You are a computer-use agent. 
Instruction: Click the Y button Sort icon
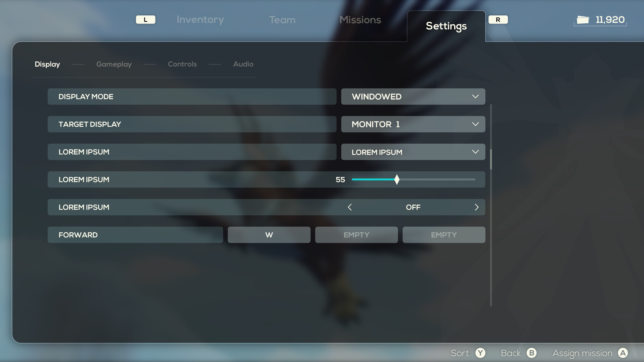click(x=480, y=353)
